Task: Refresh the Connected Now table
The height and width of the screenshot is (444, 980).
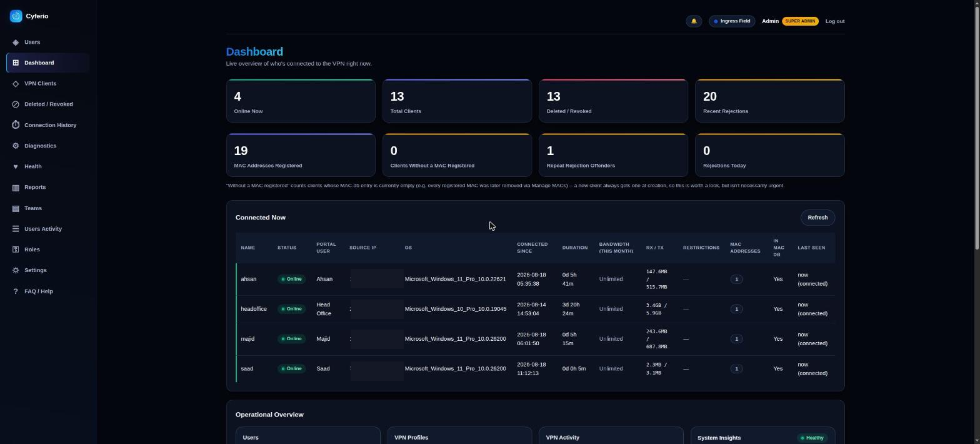Action: click(817, 218)
